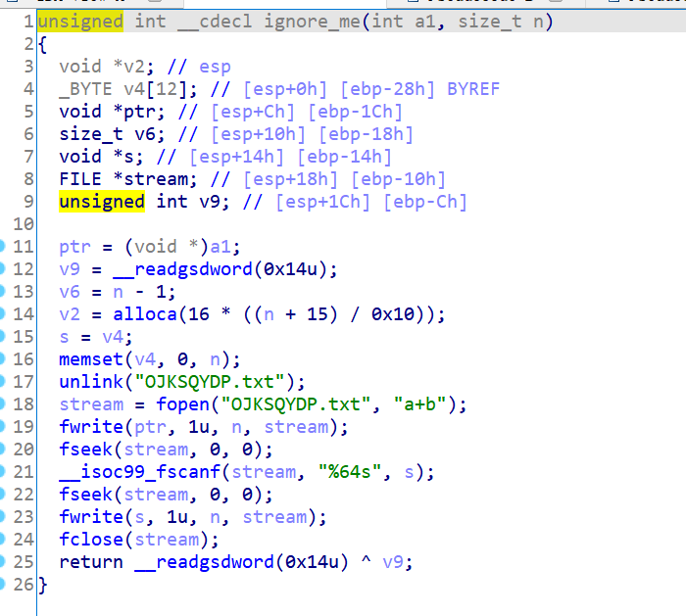Click 'size_t n' parameter in signature
This screenshot has height=616, width=686.
500,22
